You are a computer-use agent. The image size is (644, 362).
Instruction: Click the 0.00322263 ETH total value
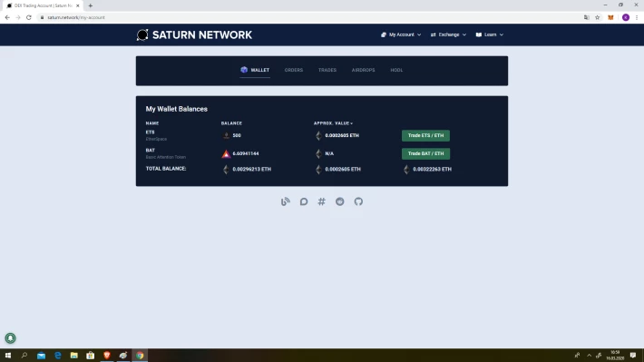pyautogui.click(x=432, y=170)
